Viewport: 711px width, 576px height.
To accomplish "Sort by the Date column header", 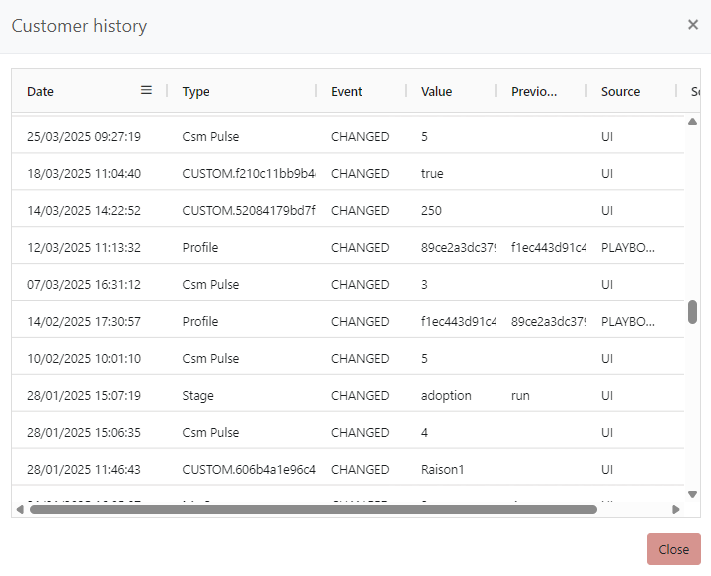I will pyautogui.click(x=41, y=91).
